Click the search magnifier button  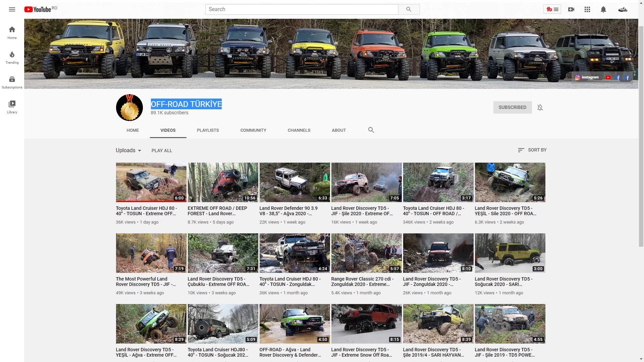coord(409,9)
